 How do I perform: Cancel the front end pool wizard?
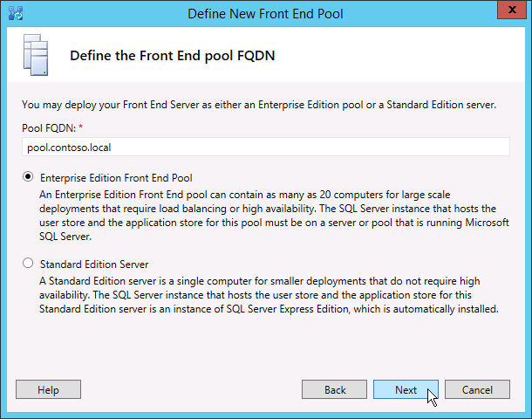(477, 390)
